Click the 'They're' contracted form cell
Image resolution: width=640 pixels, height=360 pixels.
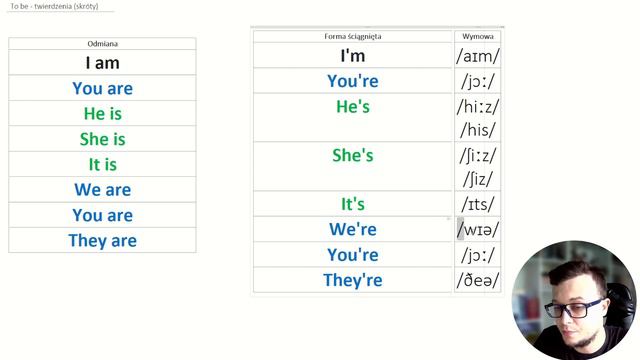[353, 280]
